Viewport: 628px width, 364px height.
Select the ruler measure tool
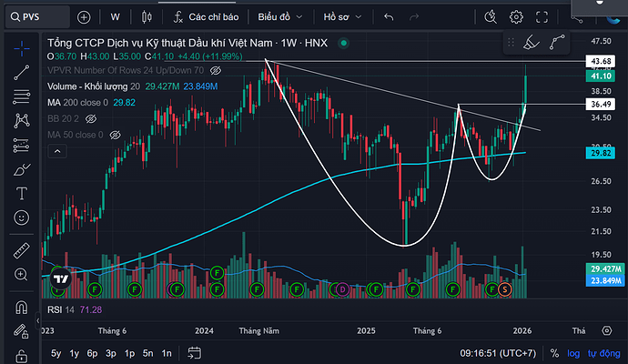tap(22, 250)
